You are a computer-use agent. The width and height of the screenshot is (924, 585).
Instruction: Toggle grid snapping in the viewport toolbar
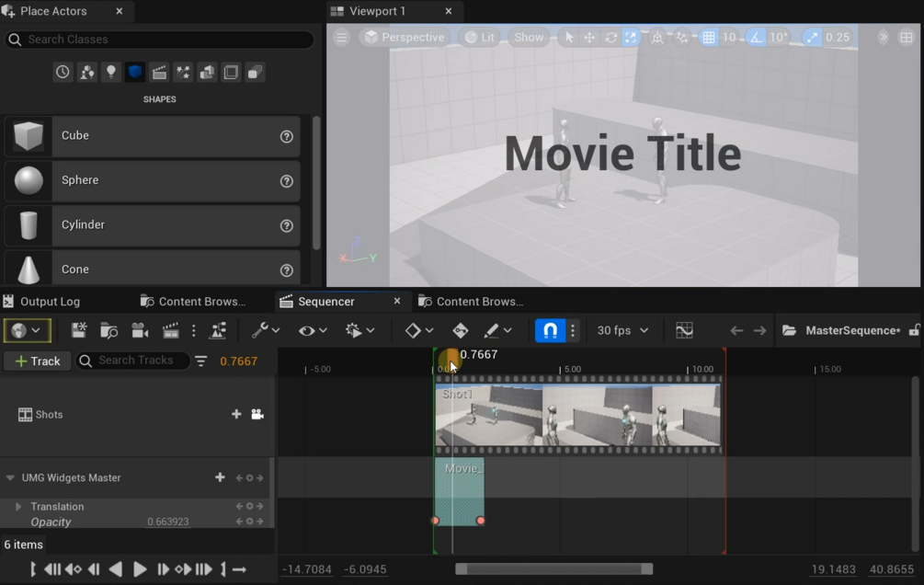[708, 37]
